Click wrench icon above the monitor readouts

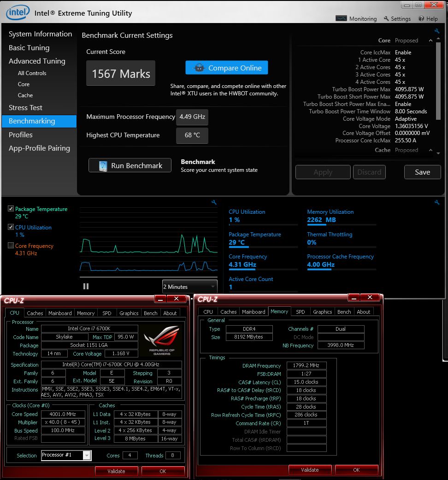(x=437, y=202)
